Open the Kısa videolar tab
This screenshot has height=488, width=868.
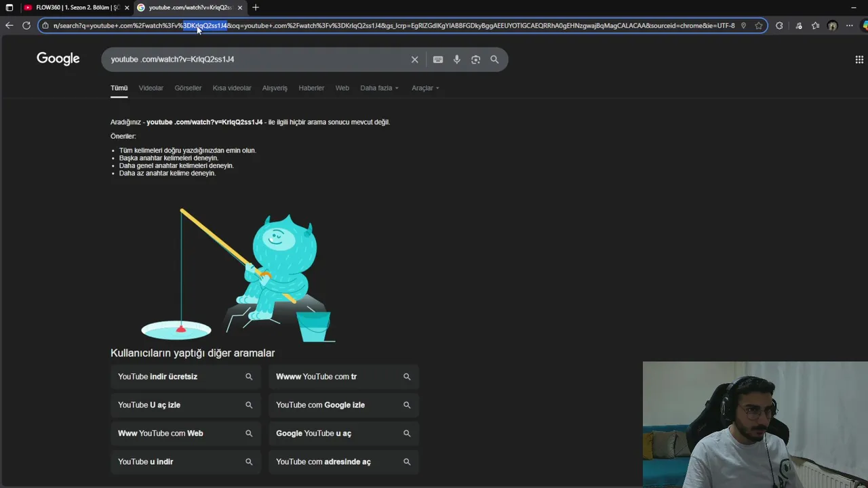click(232, 88)
